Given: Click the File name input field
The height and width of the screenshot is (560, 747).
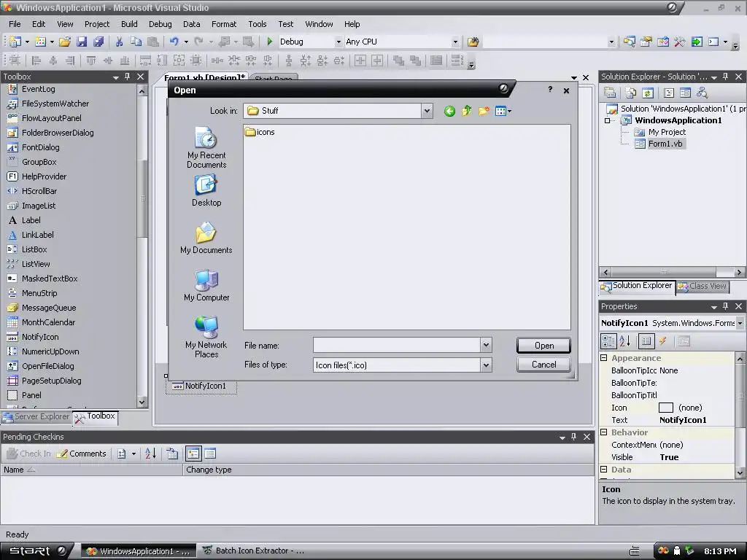Looking at the screenshot, I should (396, 345).
